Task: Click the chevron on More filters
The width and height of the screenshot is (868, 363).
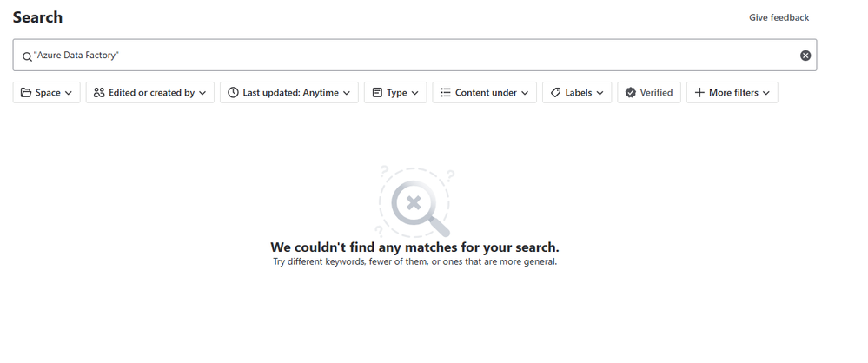Action: click(x=766, y=93)
